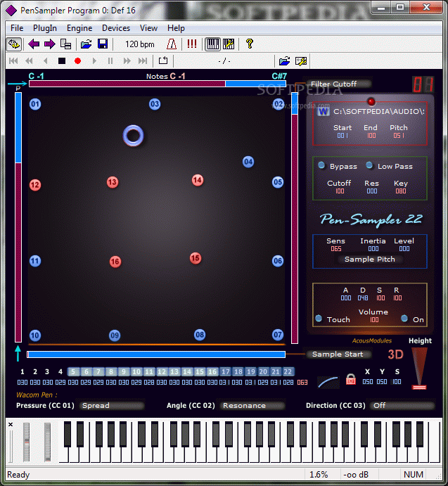
Task: Click the W wave file load icon
Action: (x=324, y=112)
